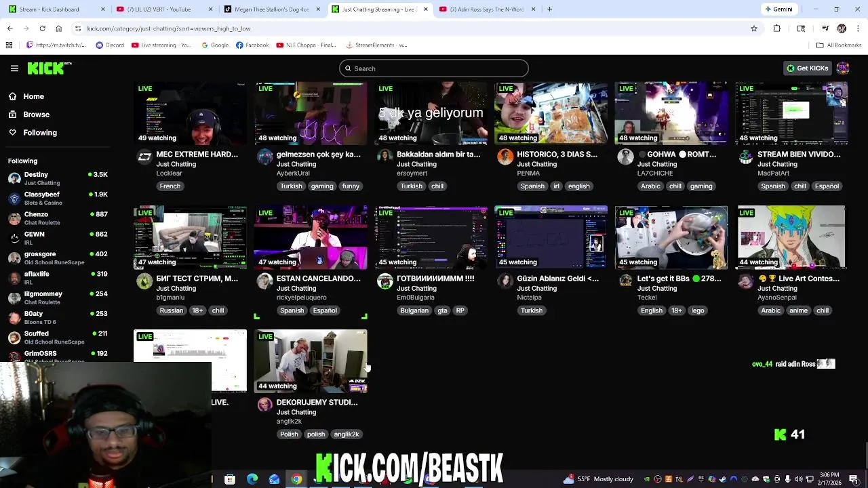Image resolution: width=868 pixels, height=488 pixels.
Task: Open Chenzo channel in Following list
Action: [58, 218]
